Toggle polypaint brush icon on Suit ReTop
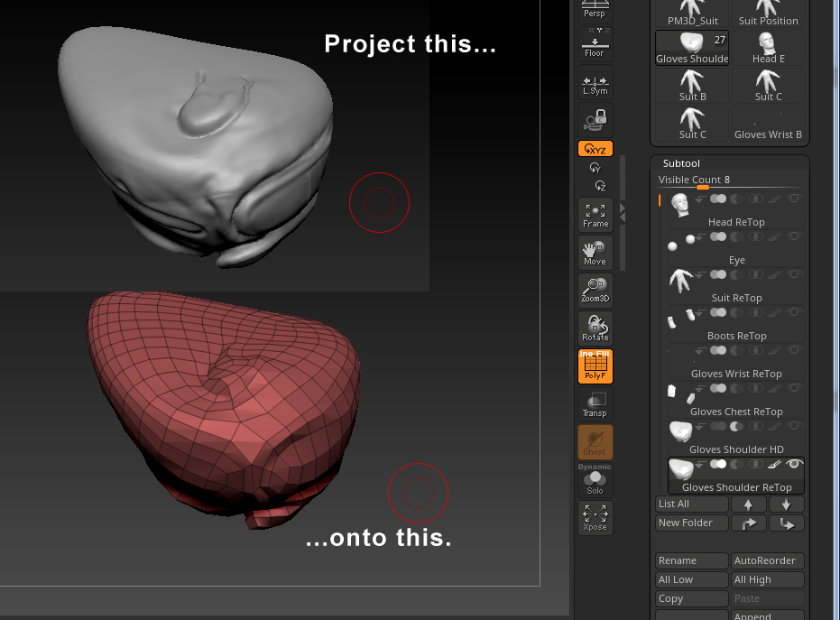Viewport: 840px width, 620px height. (x=774, y=275)
